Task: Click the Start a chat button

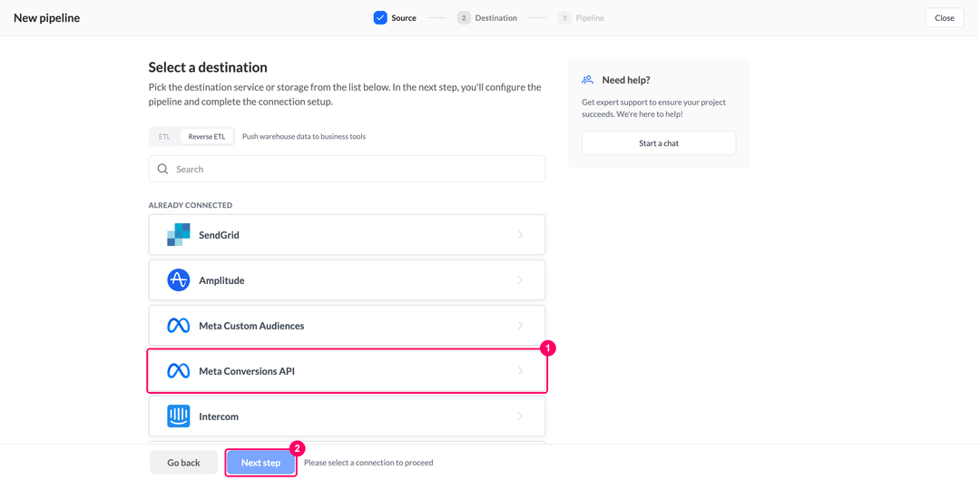Action: point(659,143)
